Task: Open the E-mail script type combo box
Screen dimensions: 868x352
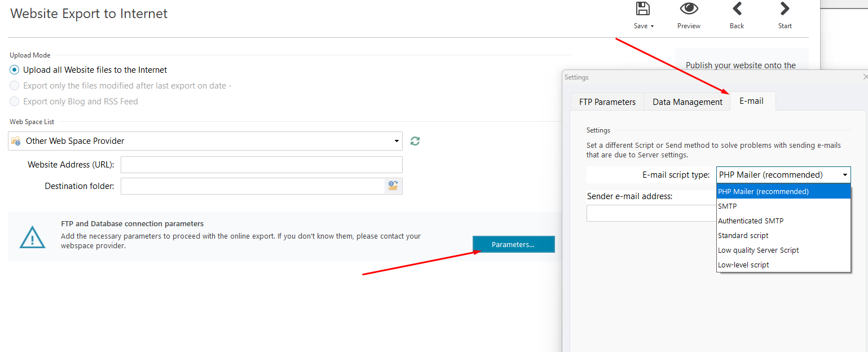Action: coord(783,175)
